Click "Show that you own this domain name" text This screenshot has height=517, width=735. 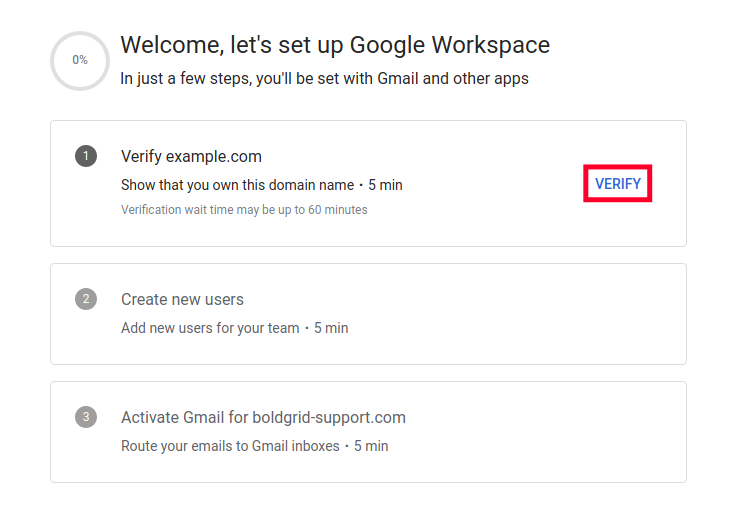click(x=237, y=185)
